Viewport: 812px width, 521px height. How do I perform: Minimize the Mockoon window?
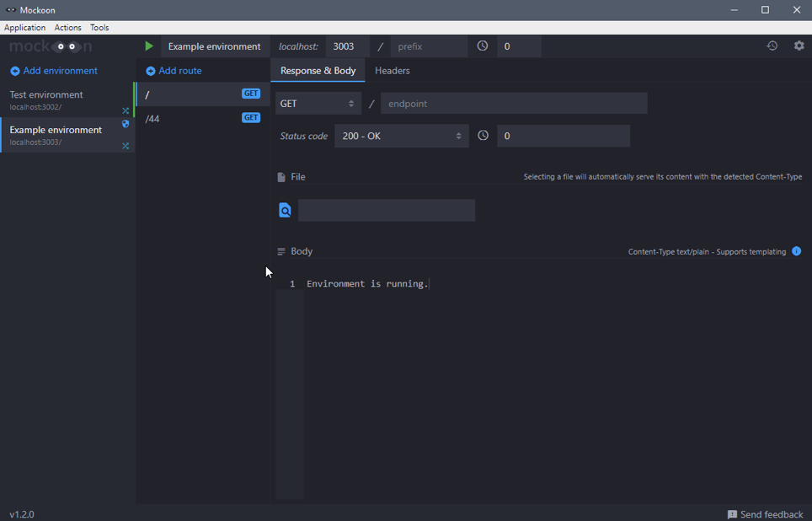coord(735,10)
